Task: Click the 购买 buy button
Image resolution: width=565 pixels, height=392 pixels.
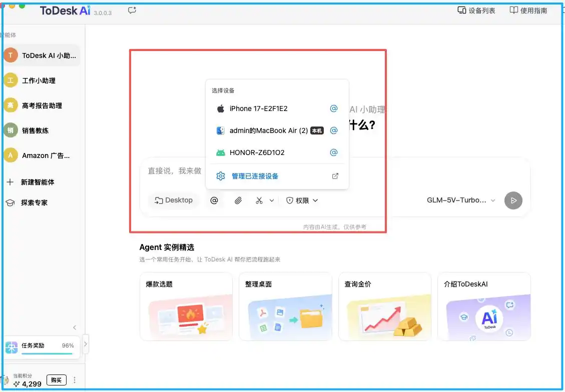Action: [57, 380]
